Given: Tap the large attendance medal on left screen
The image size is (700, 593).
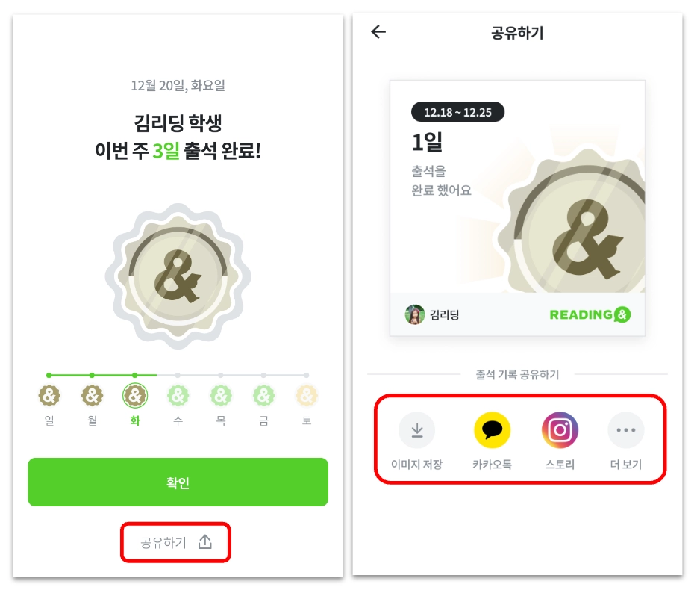Looking at the screenshot, I should pyautogui.click(x=178, y=276).
